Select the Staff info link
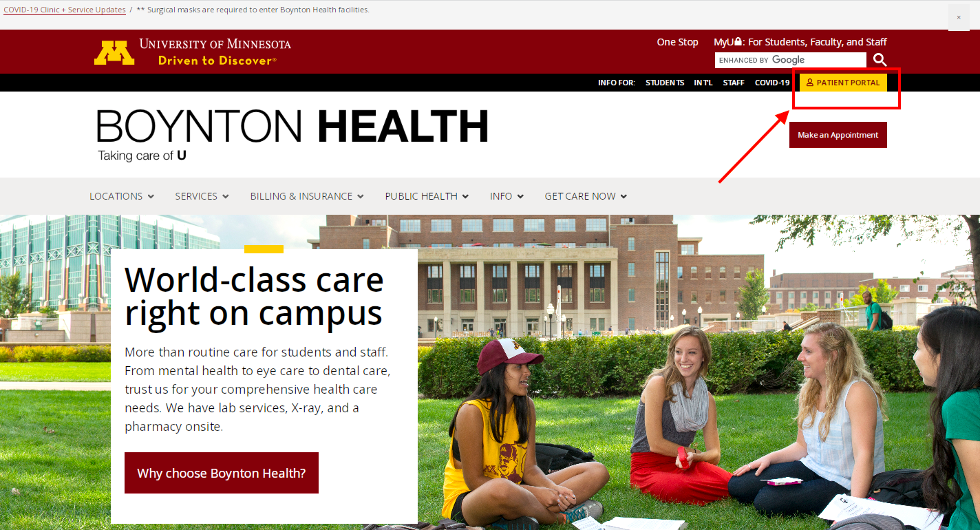The width and height of the screenshot is (980, 530). (x=734, y=83)
